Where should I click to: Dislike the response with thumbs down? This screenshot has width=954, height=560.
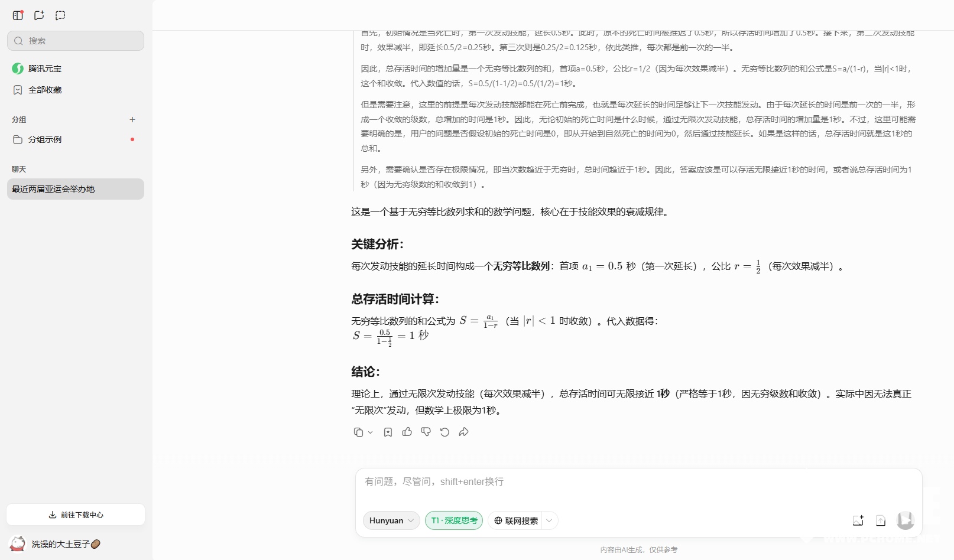click(426, 432)
